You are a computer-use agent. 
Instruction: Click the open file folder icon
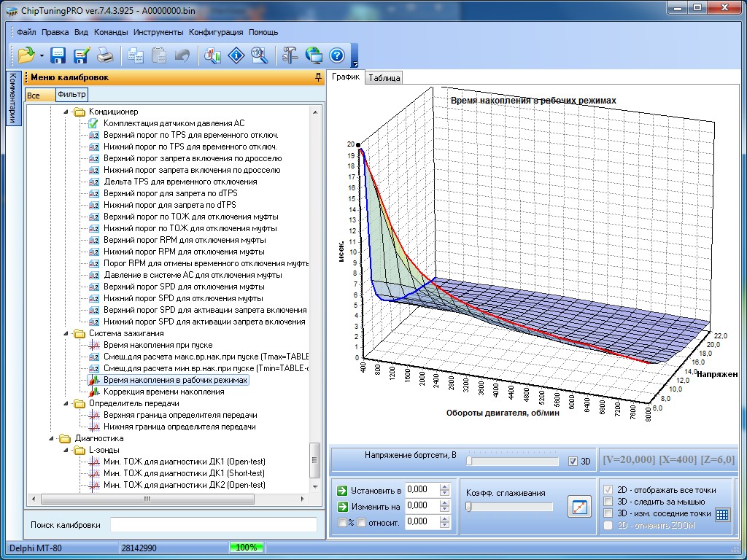click(26, 55)
